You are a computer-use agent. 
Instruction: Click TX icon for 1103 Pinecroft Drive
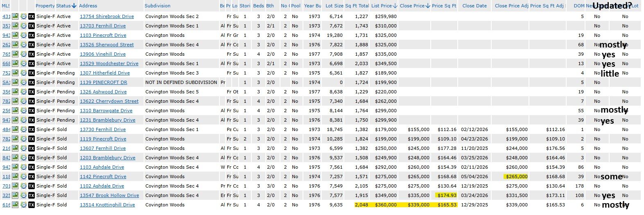pos(32,35)
